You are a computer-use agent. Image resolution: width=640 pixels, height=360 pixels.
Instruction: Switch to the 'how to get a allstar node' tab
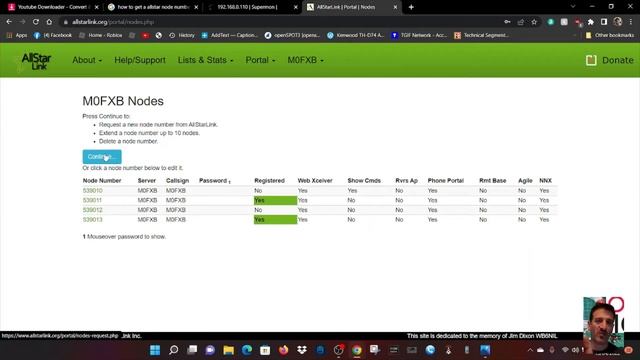(153, 7)
